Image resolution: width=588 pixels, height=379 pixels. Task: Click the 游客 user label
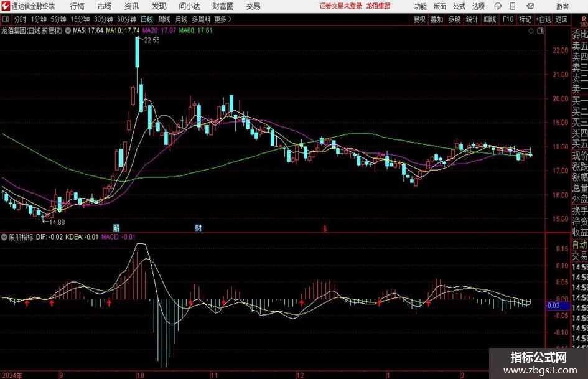click(x=562, y=6)
